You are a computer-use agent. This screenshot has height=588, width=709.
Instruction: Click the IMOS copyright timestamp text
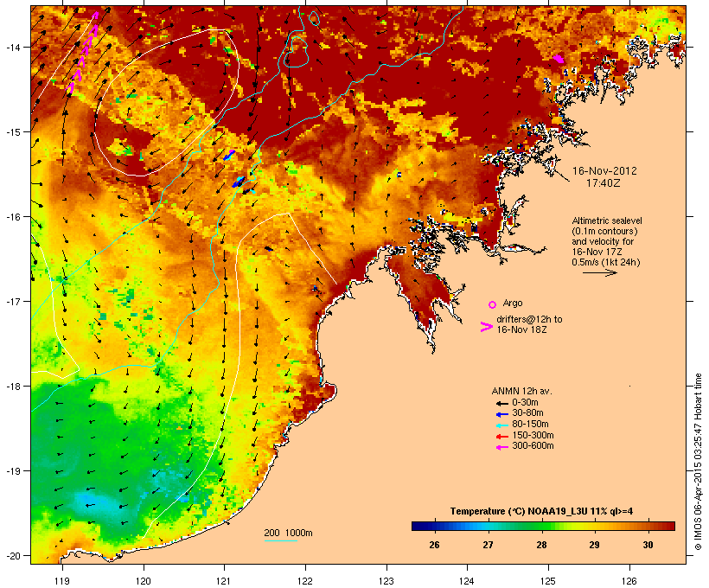(699, 462)
